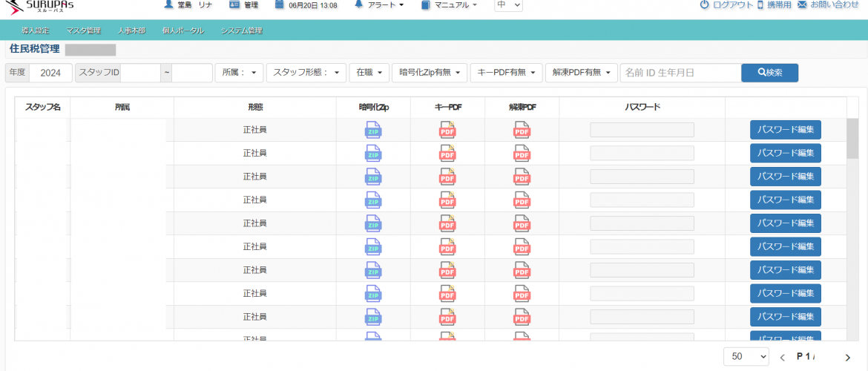
Task: Open the unzipped PDF icon in second row
Action: point(522,154)
